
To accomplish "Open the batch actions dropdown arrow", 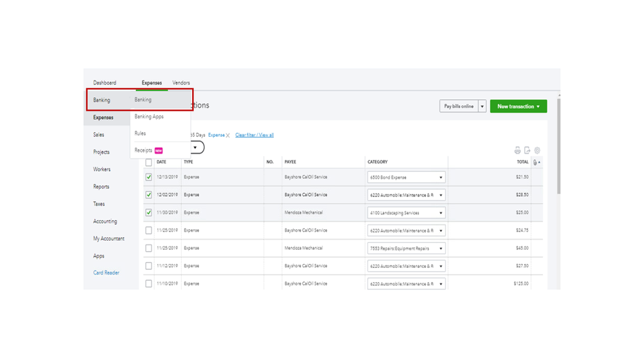I will 195,148.
